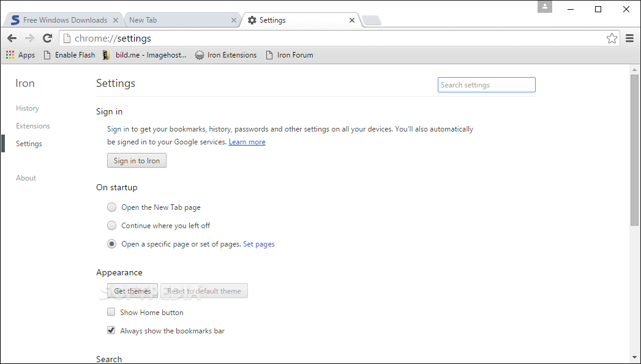Select Settings in the sidebar

[29, 144]
